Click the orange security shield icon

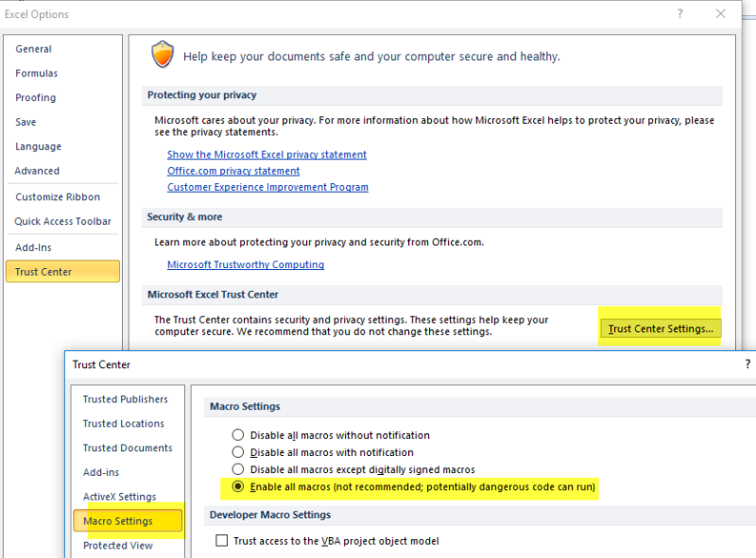[x=163, y=56]
